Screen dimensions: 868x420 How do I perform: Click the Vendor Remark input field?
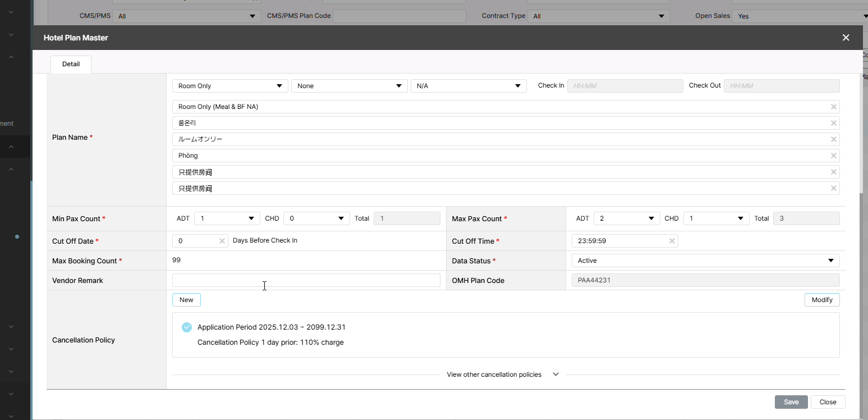pyautogui.click(x=306, y=280)
